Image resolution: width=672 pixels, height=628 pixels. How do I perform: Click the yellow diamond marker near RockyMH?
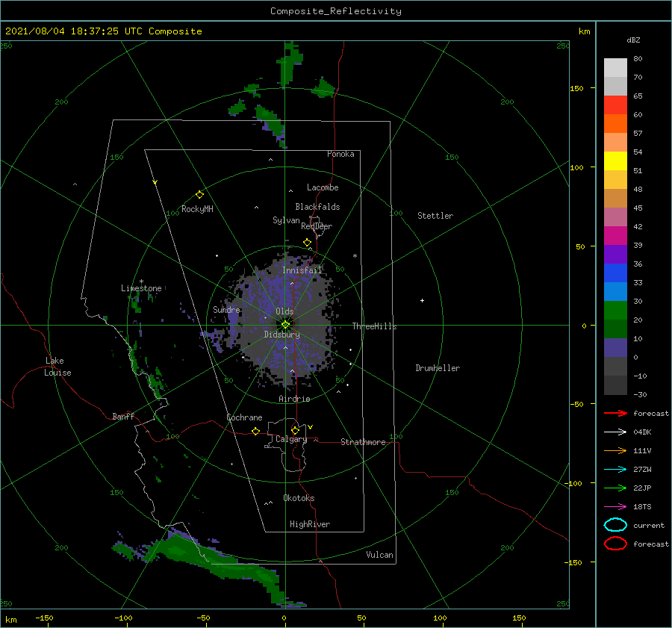199,195
